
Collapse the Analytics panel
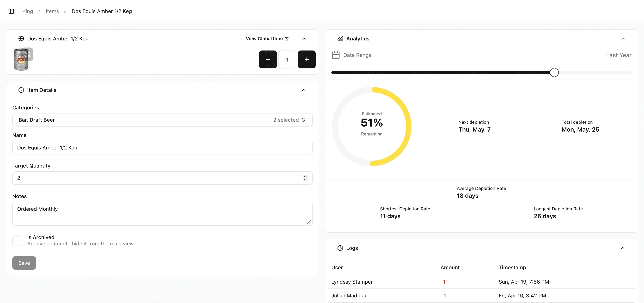click(x=623, y=39)
